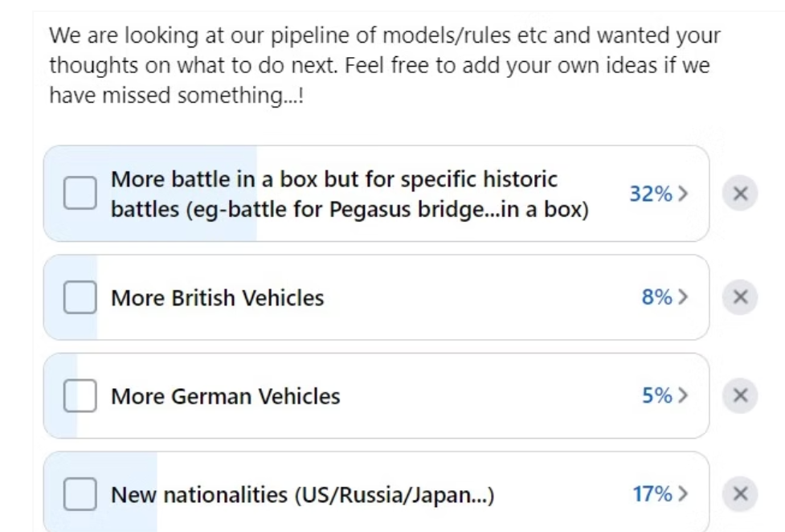Viewport: 785px width, 532px height.
Task: Check the More German Vehicles box
Action: 80,395
